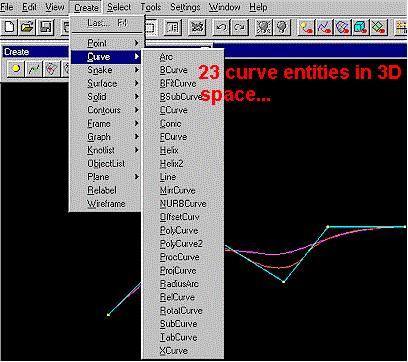The image size is (408, 362).
Task: Select PolyCurve2 in Curve submenu
Action: point(183,244)
